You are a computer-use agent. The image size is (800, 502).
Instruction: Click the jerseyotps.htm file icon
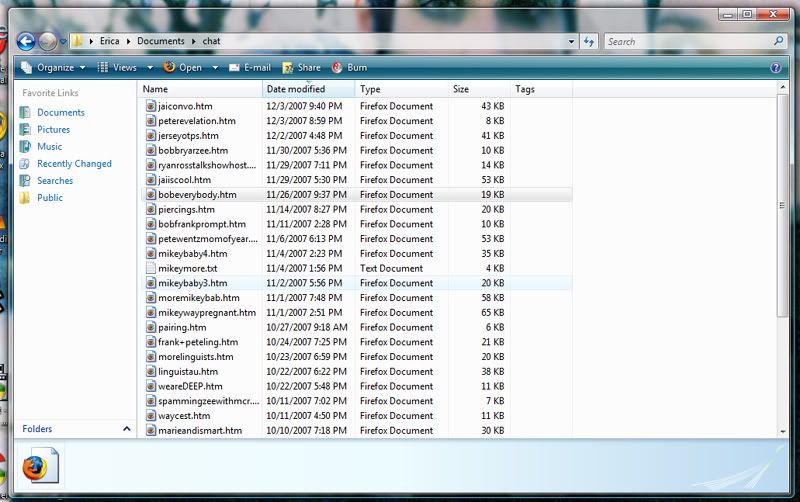(x=151, y=135)
